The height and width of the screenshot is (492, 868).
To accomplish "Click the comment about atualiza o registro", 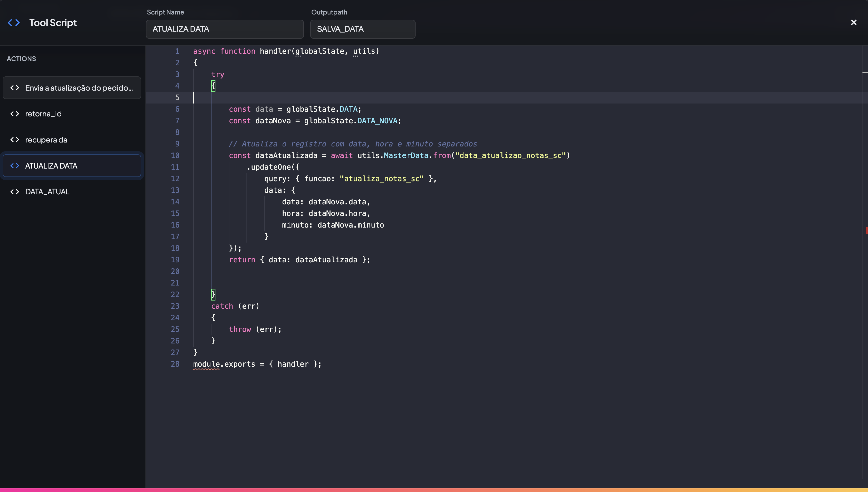I will pos(353,144).
